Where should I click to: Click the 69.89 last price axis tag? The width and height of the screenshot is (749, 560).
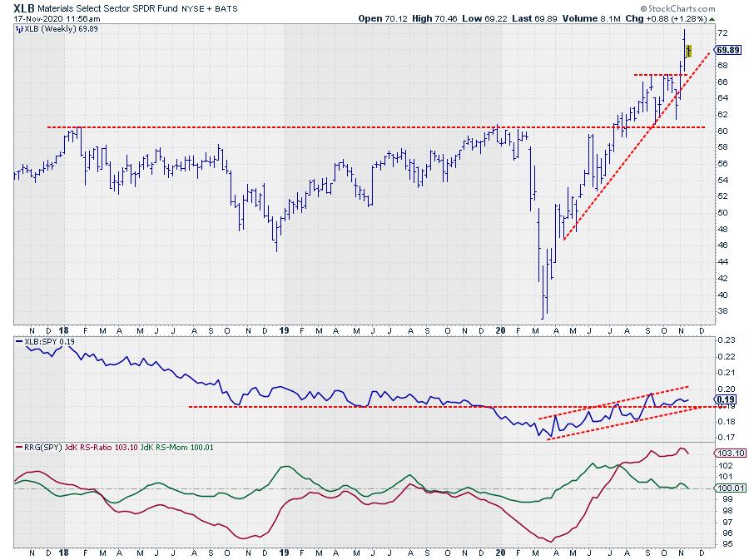(x=728, y=50)
